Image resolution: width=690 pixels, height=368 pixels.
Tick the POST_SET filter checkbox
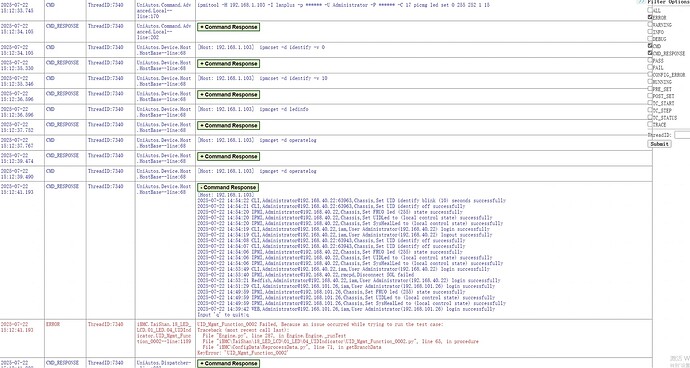coord(650,96)
